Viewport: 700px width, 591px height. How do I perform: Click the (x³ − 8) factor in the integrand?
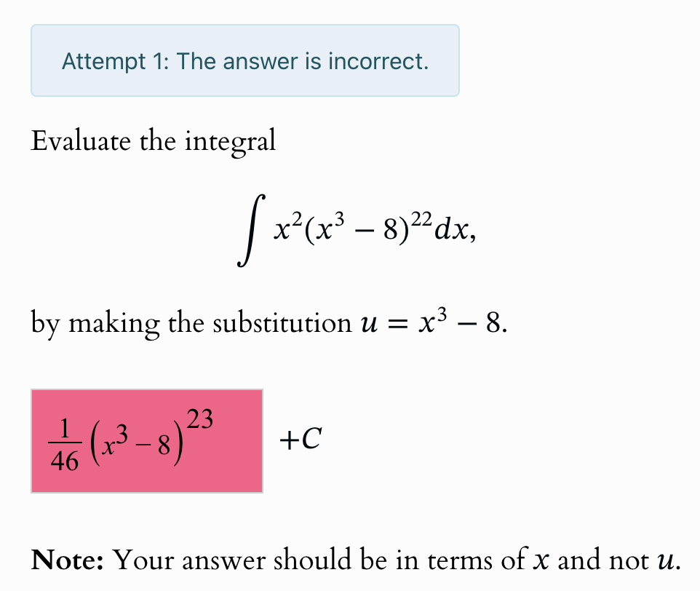click(357, 229)
